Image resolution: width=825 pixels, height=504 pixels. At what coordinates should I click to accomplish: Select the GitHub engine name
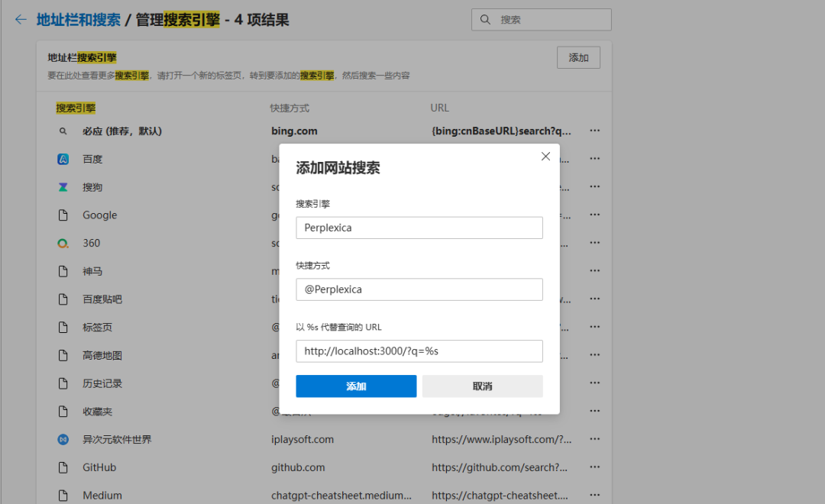click(x=99, y=467)
